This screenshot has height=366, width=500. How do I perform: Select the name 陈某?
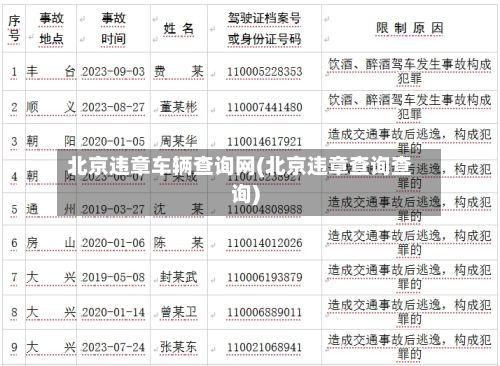(178, 243)
